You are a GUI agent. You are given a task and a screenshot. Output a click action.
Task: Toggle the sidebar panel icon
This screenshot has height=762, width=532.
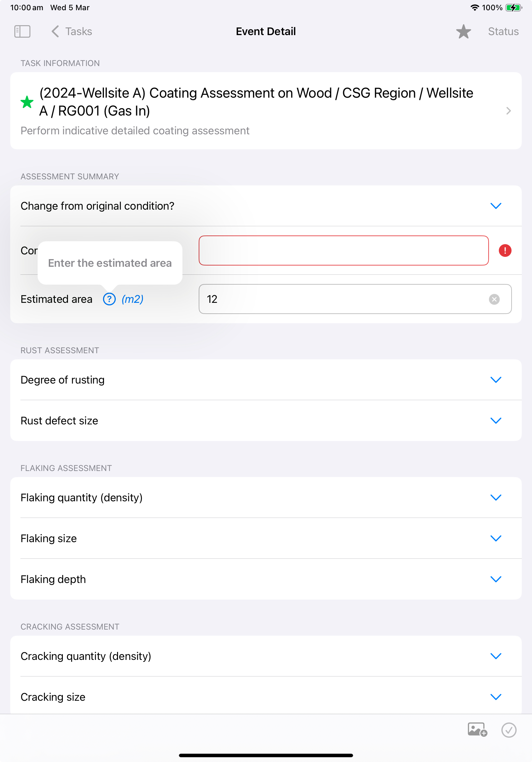point(22,32)
